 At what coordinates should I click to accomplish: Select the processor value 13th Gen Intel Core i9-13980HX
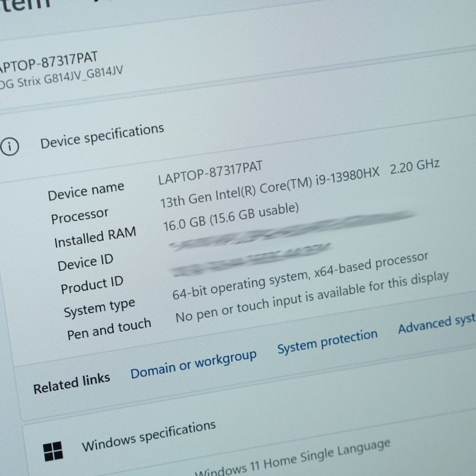coord(270,188)
